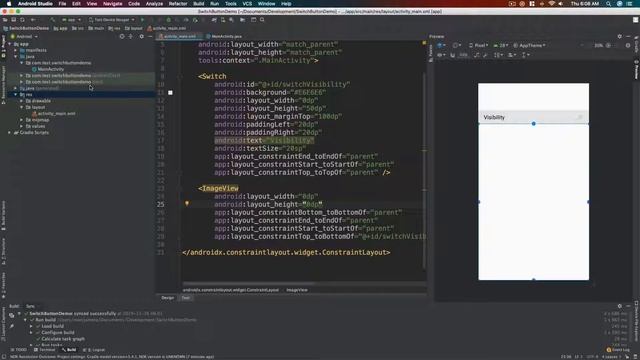Switch to the Design tab below the editor
Image resolution: width=640 pixels, height=360 pixels.
coord(167,298)
